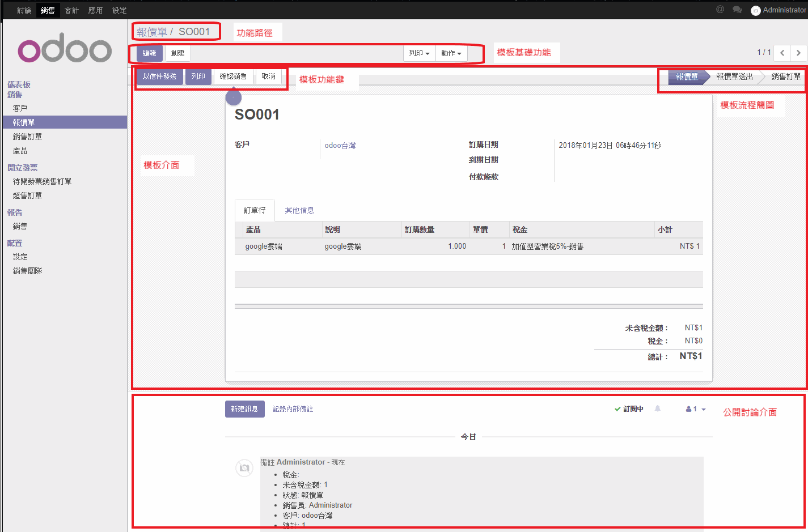Expand the 列印 dropdown in control bar
The width and height of the screenshot is (808, 532).
click(419, 53)
